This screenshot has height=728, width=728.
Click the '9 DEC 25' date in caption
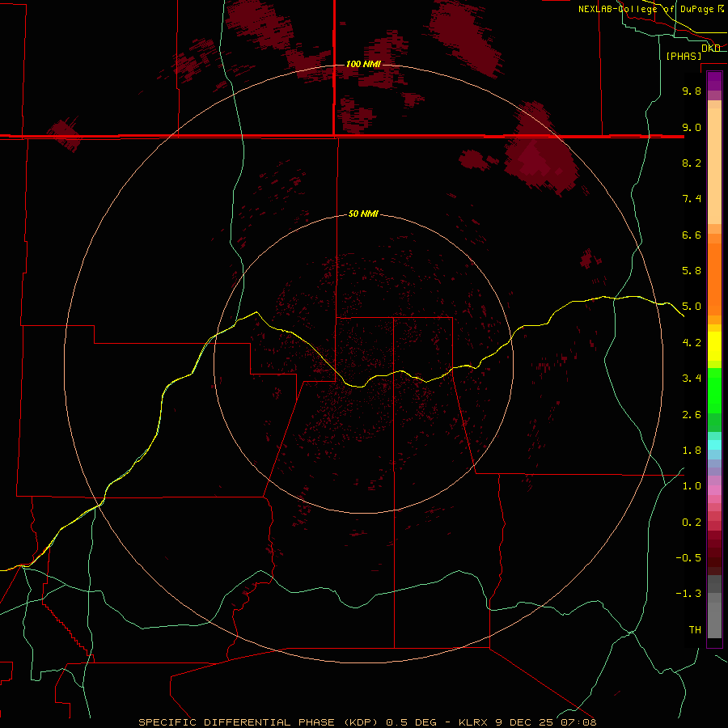(x=526, y=722)
